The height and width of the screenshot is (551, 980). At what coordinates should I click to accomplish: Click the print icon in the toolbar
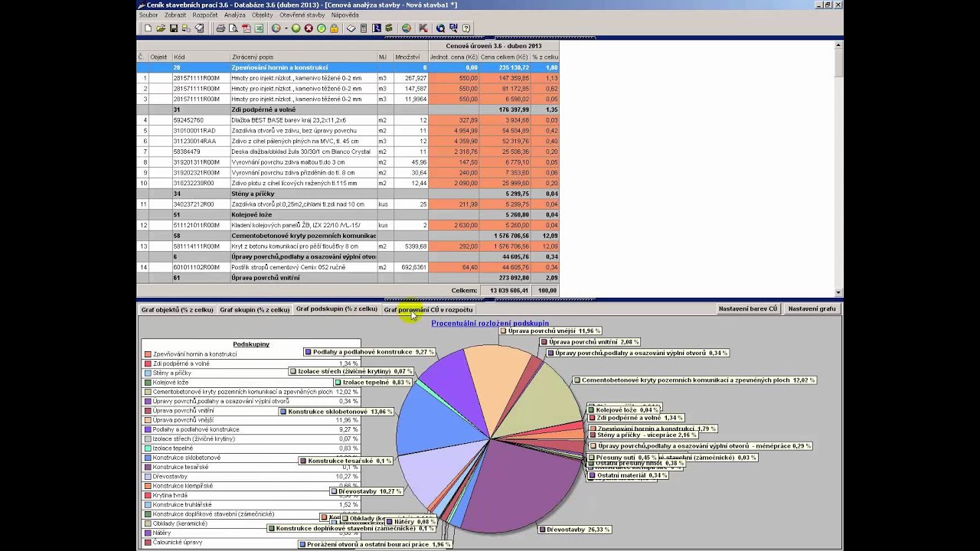tap(220, 28)
